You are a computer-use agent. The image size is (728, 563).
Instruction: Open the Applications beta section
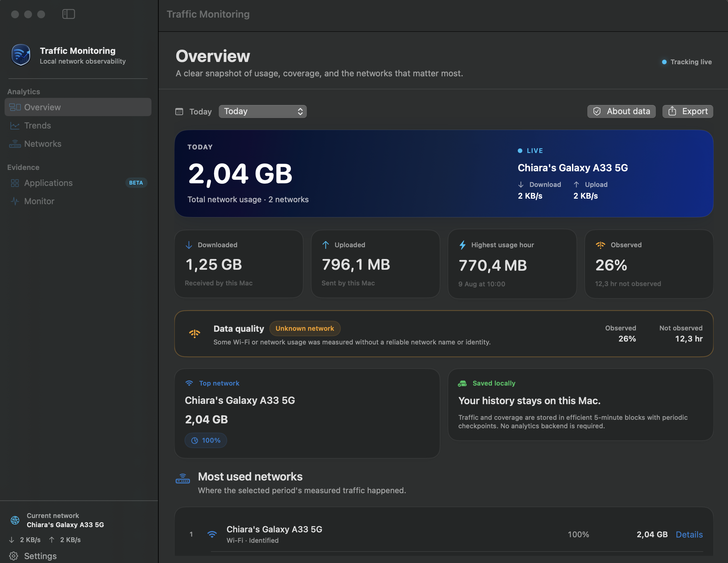click(78, 183)
